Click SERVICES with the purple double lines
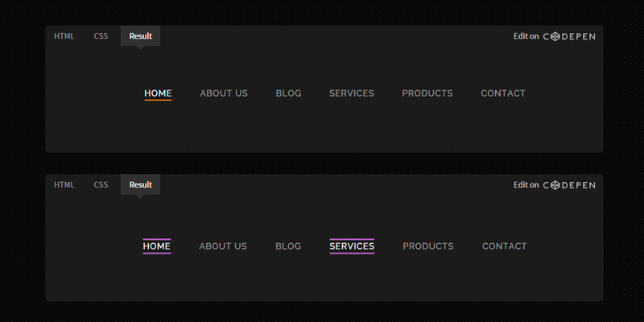644x322 pixels. 352,246
